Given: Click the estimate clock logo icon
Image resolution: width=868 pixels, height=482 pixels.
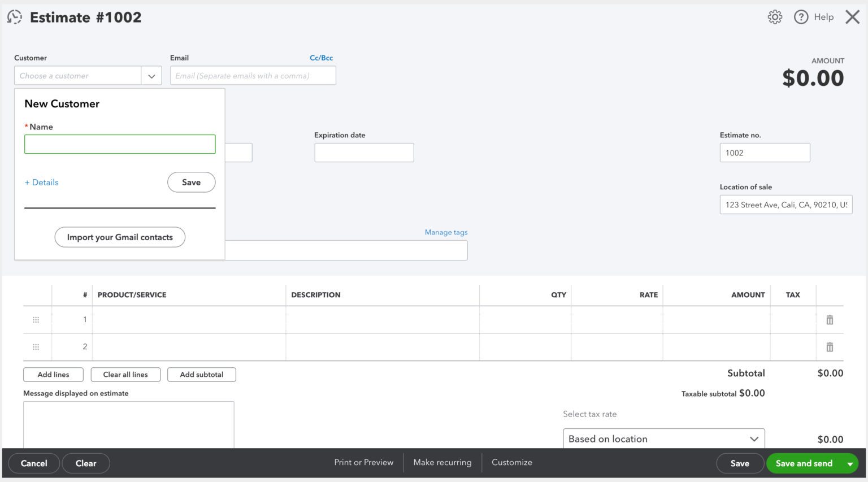Looking at the screenshot, I should (x=14, y=17).
